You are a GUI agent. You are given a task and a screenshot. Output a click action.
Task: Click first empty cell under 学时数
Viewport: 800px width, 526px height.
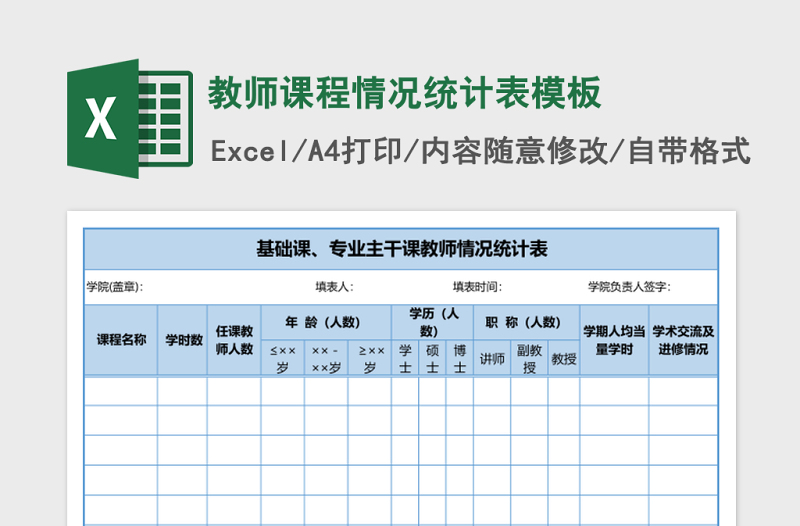(x=183, y=391)
